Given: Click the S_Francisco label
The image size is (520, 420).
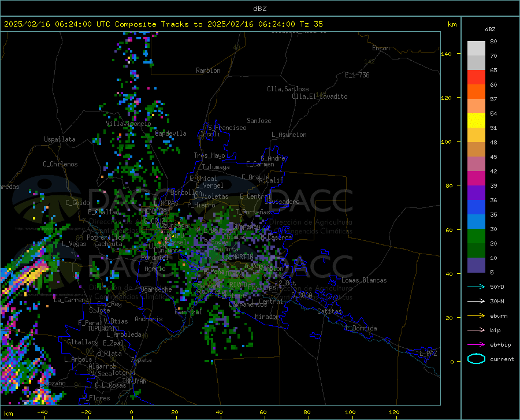Looking at the screenshot, I should click(227, 128).
